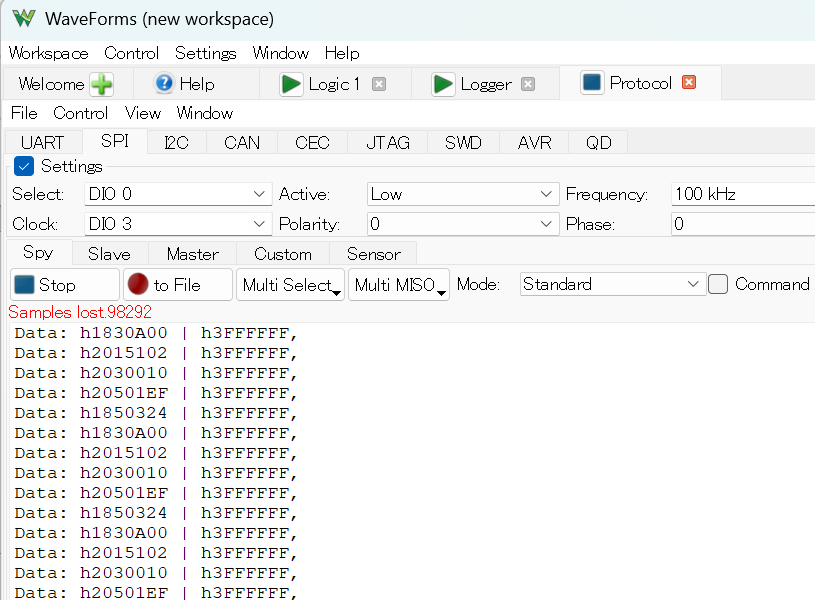Click the blue stop icon on Protocol tab

coord(592,82)
